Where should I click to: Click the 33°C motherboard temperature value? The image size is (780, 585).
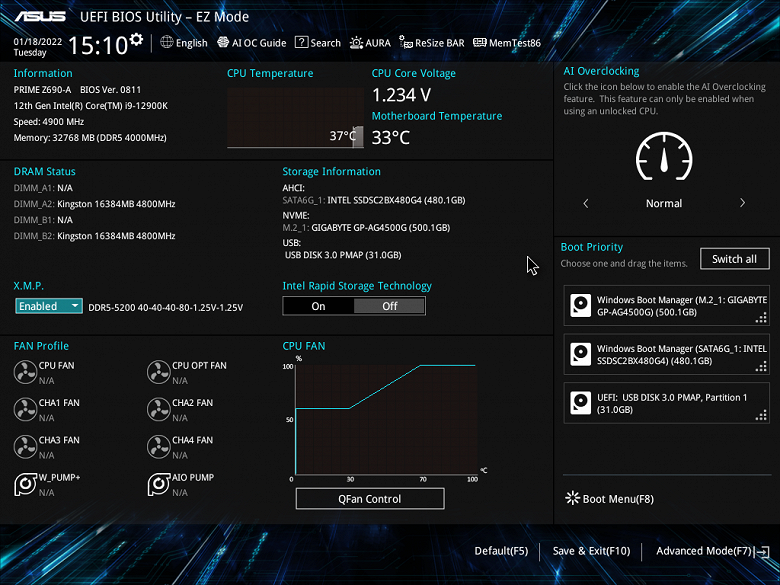pos(391,138)
